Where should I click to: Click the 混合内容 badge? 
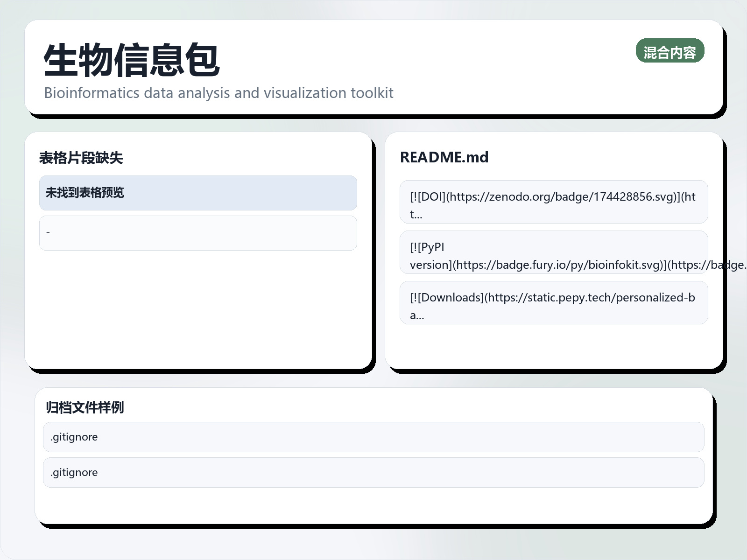pyautogui.click(x=669, y=51)
